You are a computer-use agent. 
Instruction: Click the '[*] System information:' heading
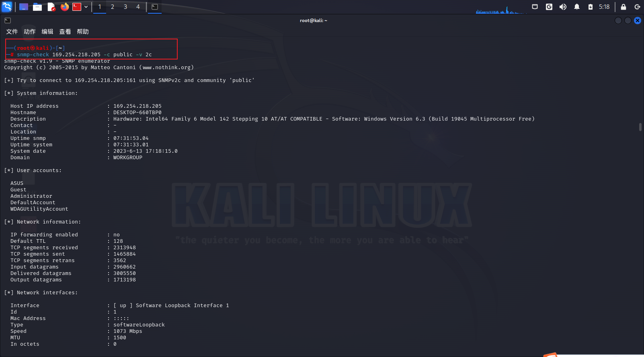click(x=41, y=93)
